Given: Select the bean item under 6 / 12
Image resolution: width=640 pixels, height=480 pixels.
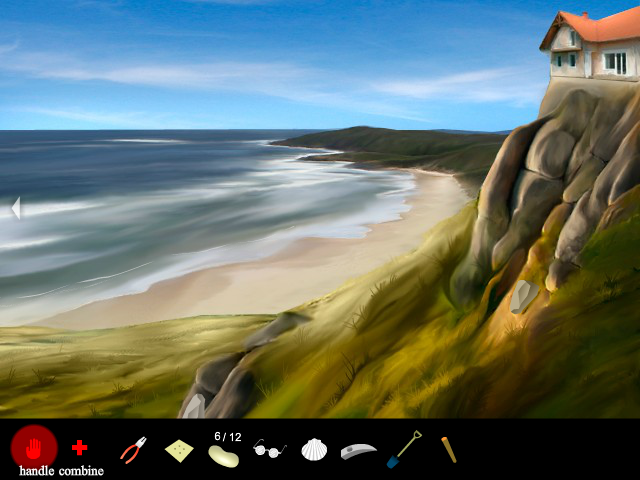Looking at the screenshot, I should [224, 456].
